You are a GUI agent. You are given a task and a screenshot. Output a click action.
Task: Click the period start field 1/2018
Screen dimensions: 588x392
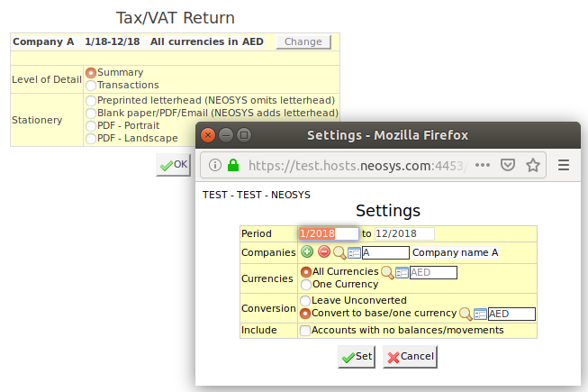pyautogui.click(x=329, y=233)
